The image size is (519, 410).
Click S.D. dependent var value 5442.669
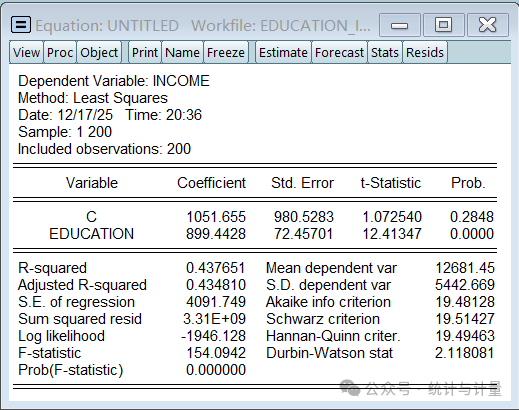[x=465, y=285]
